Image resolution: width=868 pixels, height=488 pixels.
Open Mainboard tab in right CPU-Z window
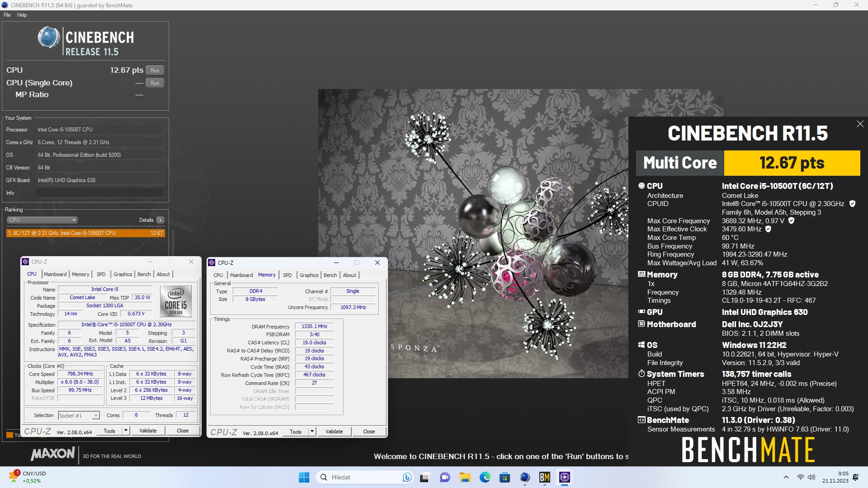(x=241, y=275)
